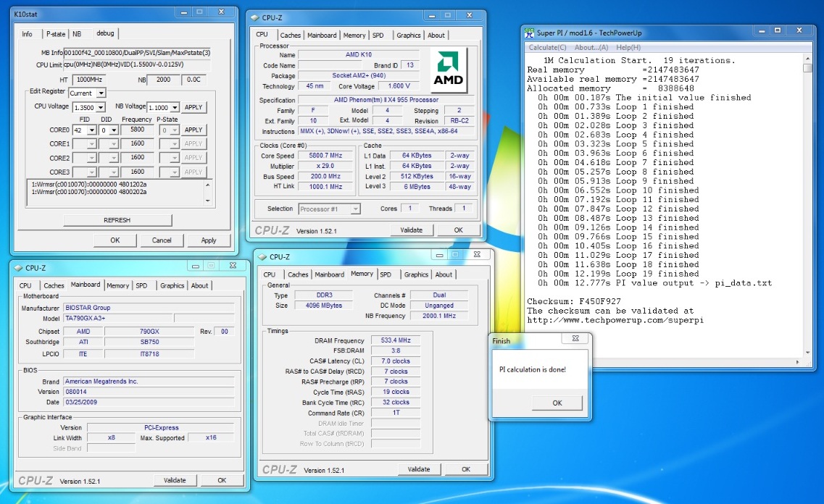Minimize the Super PI window
The width and height of the screenshot is (824, 504).
coord(762,31)
